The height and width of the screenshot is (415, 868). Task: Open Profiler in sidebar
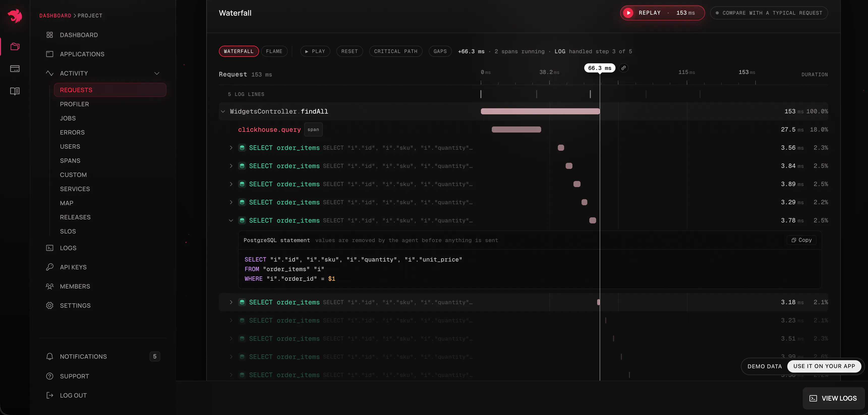point(74,104)
